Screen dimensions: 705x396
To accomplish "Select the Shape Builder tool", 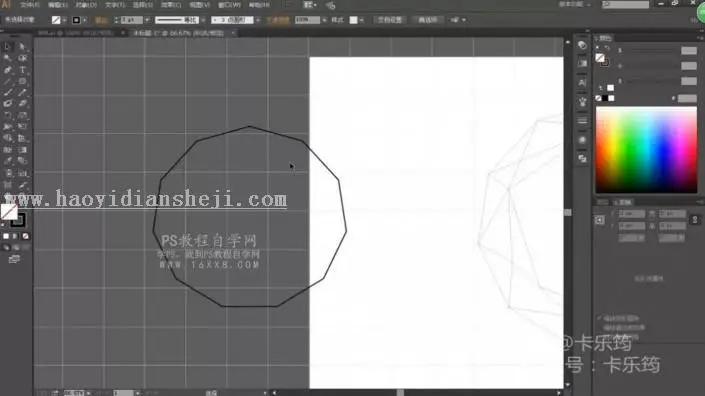I will click(x=8, y=138).
